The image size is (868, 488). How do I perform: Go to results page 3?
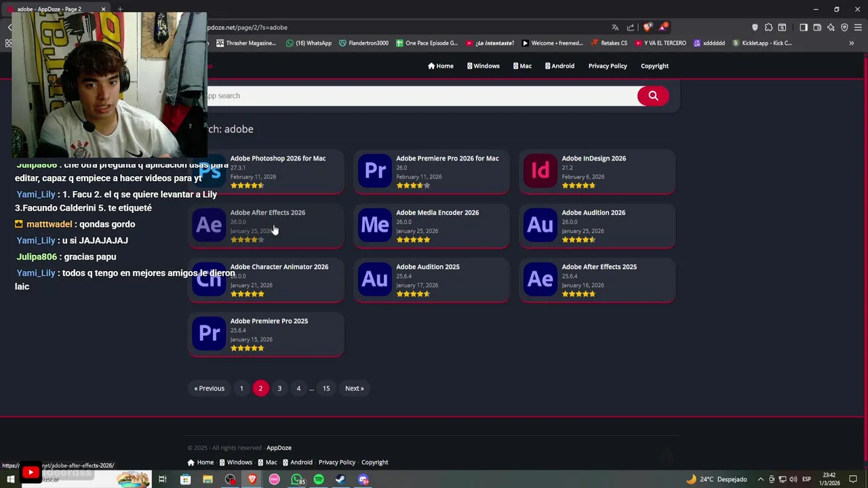click(x=279, y=388)
